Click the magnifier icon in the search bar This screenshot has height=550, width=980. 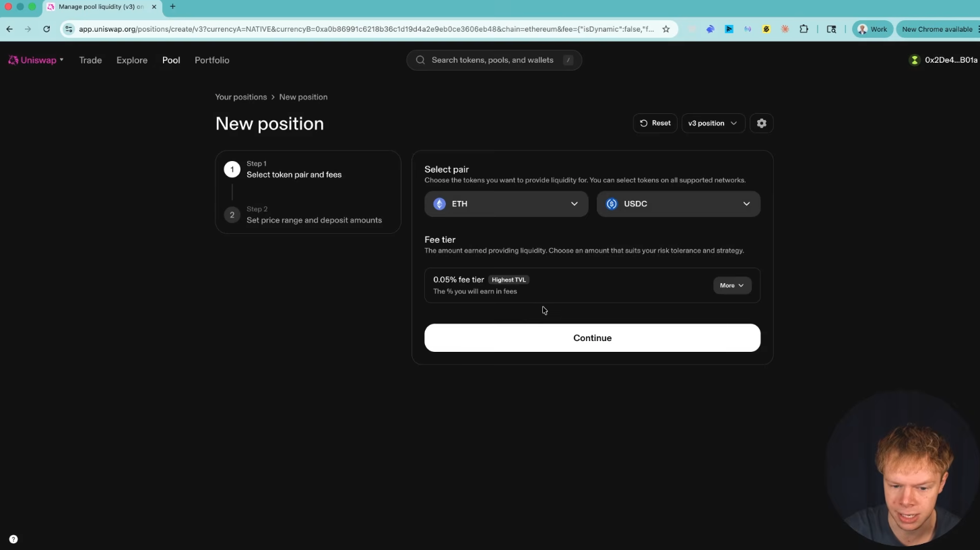(x=420, y=60)
